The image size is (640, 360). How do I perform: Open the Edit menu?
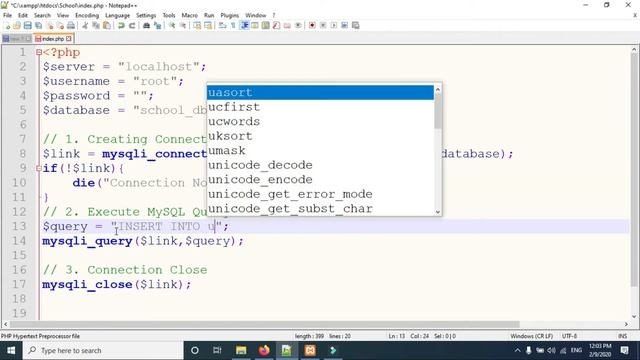coord(23,15)
